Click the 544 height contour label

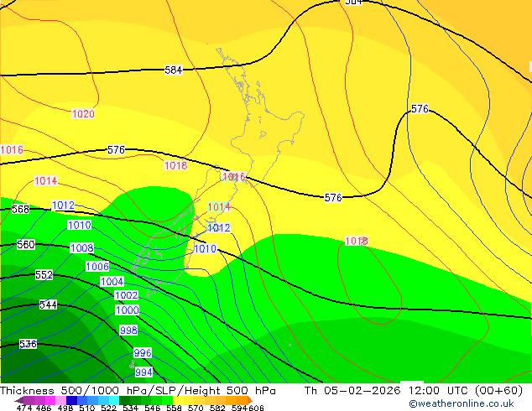[x=48, y=304]
